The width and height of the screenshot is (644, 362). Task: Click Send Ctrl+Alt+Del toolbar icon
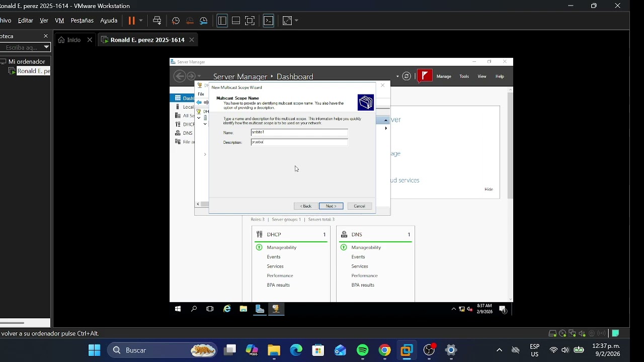(157, 21)
